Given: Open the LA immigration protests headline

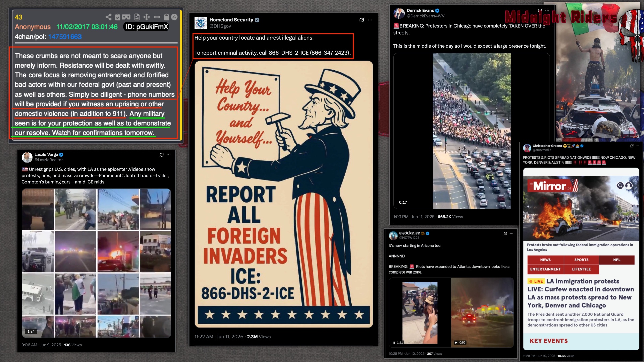Looking at the screenshot, I should pyautogui.click(x=581, y=293).
